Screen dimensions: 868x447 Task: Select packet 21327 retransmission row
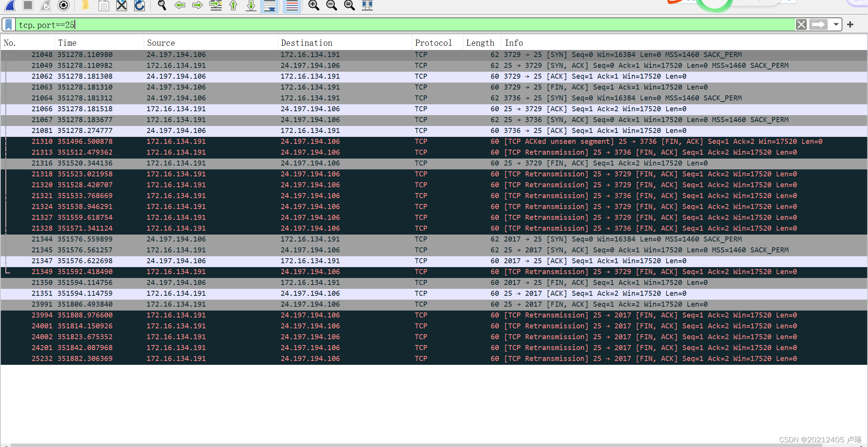point(434,217)
